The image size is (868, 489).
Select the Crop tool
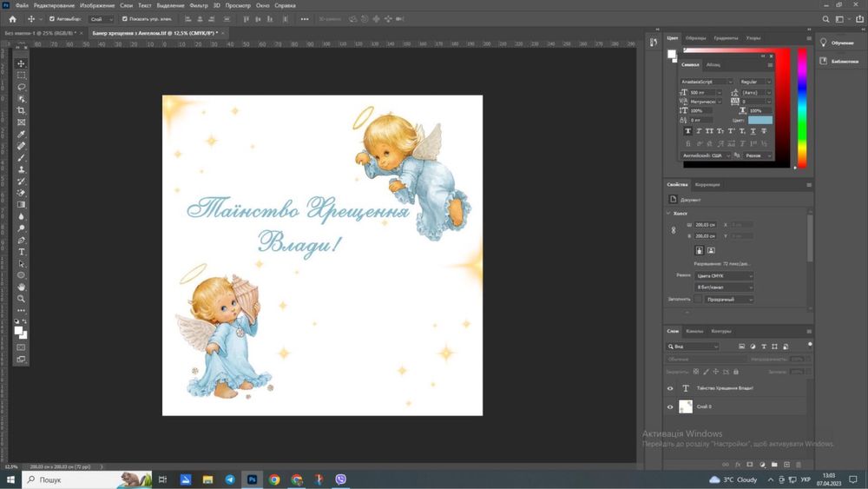coord(21,111)
